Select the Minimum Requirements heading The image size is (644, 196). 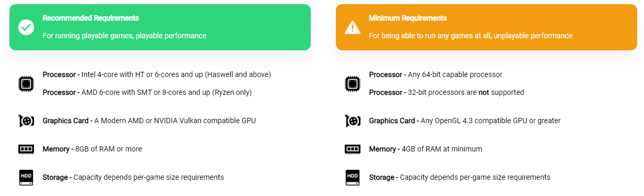pyautogui.click(x=408, y=18)
